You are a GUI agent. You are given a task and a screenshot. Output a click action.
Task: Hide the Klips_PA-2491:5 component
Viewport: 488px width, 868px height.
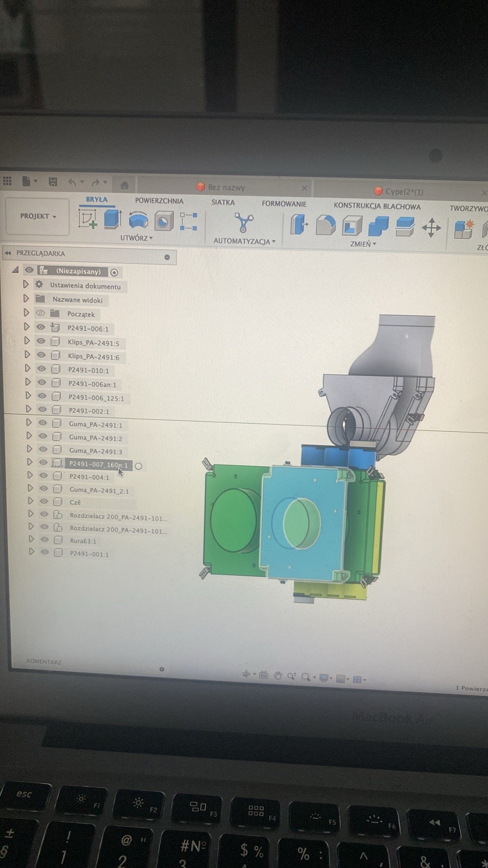click(41, 341)
